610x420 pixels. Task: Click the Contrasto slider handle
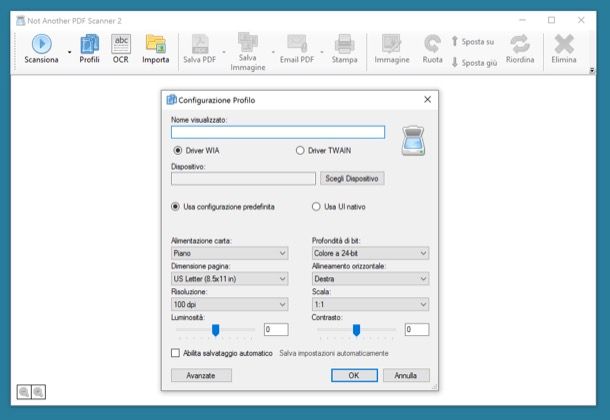(356, 330)
